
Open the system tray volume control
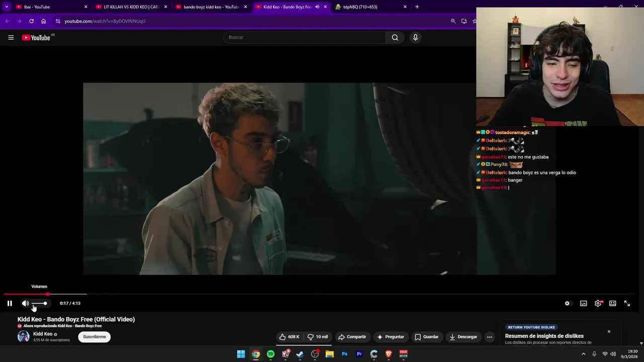[x=613, y=354]
